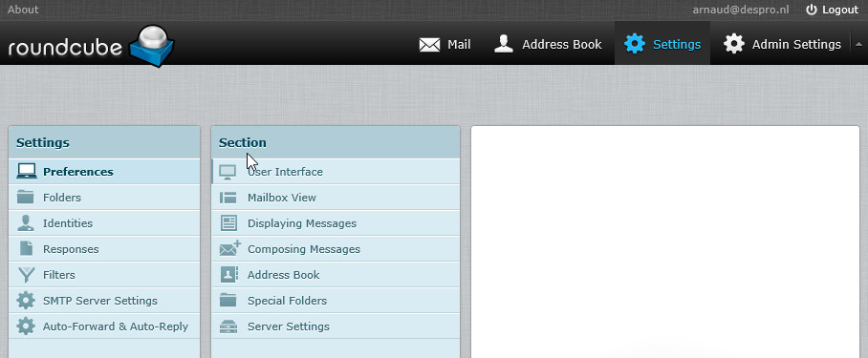Open Auto-Forward & Auto-Reply entry
Screen dimensions: 868x358
[104, 326]
